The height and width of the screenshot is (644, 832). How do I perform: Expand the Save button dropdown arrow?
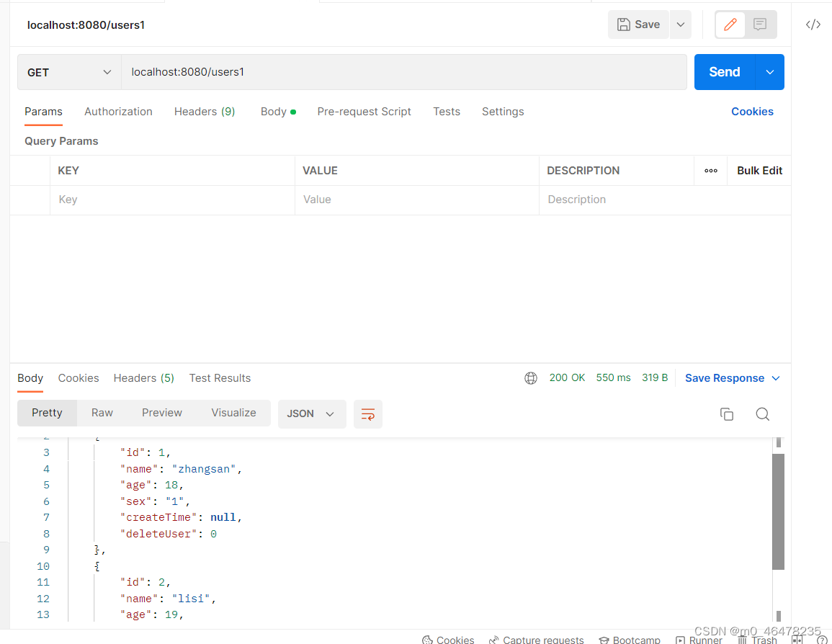[x=680, y=24]
